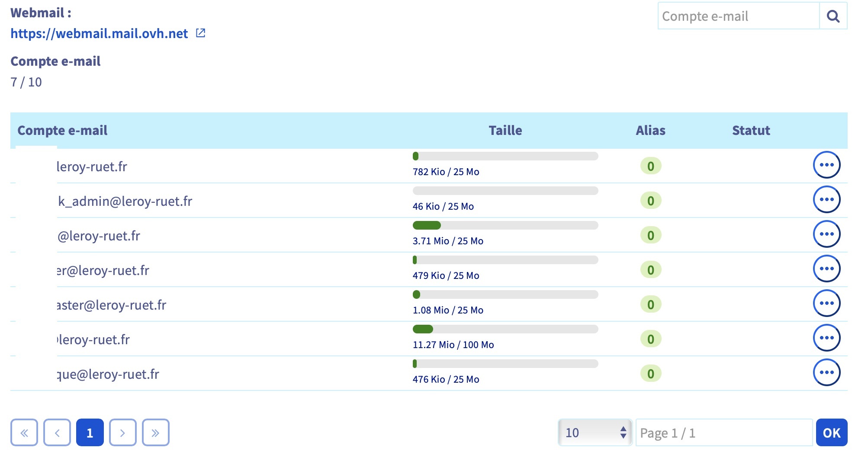Viewport: 868px width, 467px height.
Task: Open actions menu for k_admin@leroy-ruet.fr
Action: [826, 200]
